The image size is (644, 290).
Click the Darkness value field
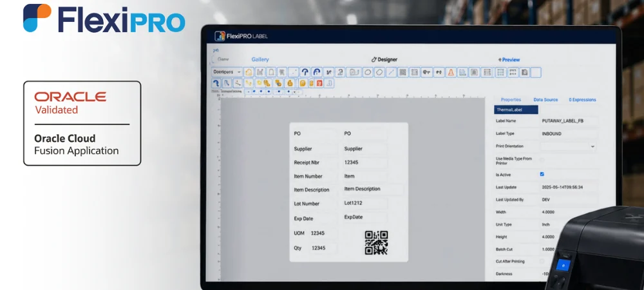coord(545,274)
